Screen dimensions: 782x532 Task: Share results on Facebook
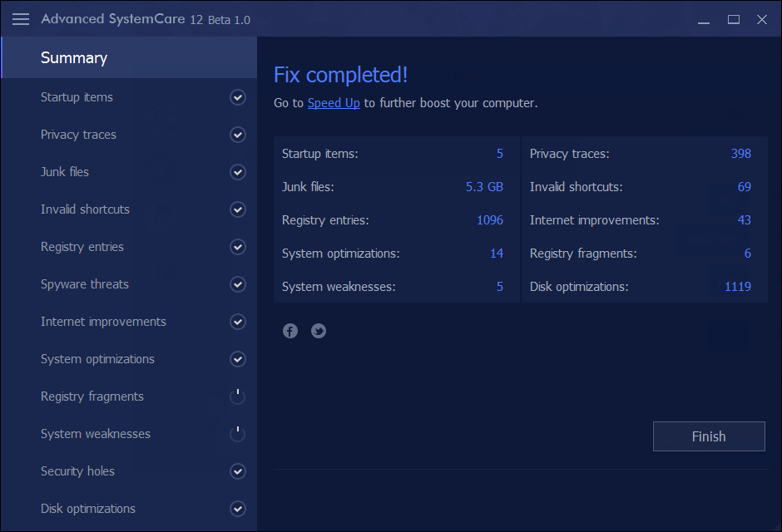click(290, 331)
